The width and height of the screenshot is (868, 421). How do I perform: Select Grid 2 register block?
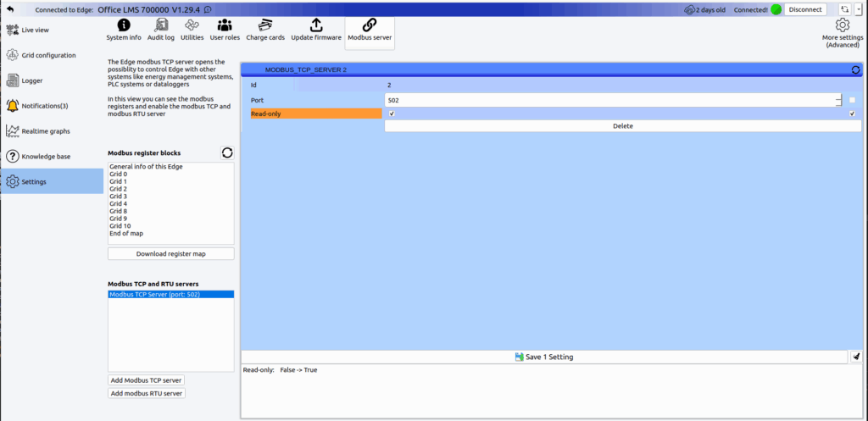(118, 189)
